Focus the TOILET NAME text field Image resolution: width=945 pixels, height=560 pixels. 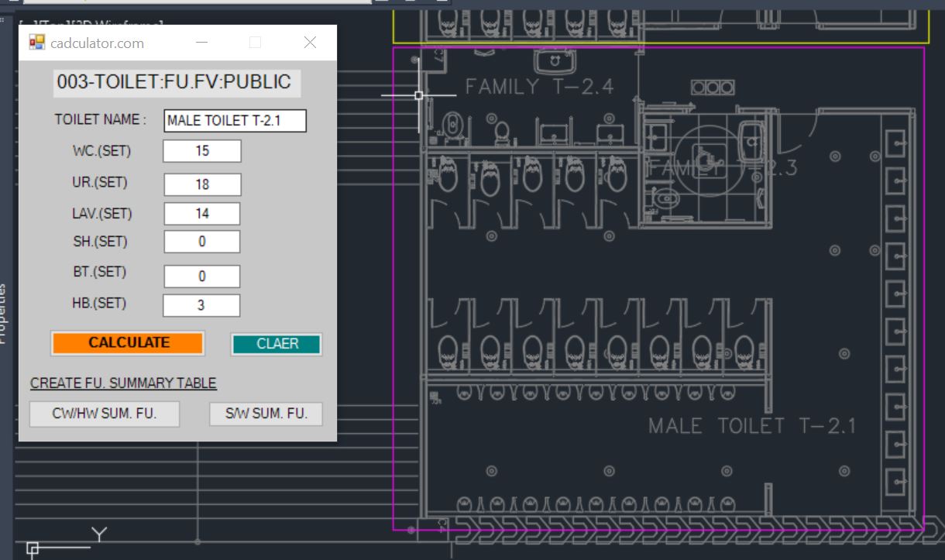pyautogui.click(x=235, y=121)
